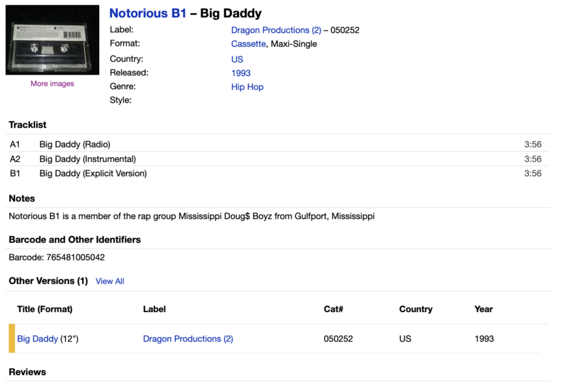Image resolution: width=565 pixels, height=392 pixels.
Task: Click the Tracklist section heading
Action: pos(27,125)
